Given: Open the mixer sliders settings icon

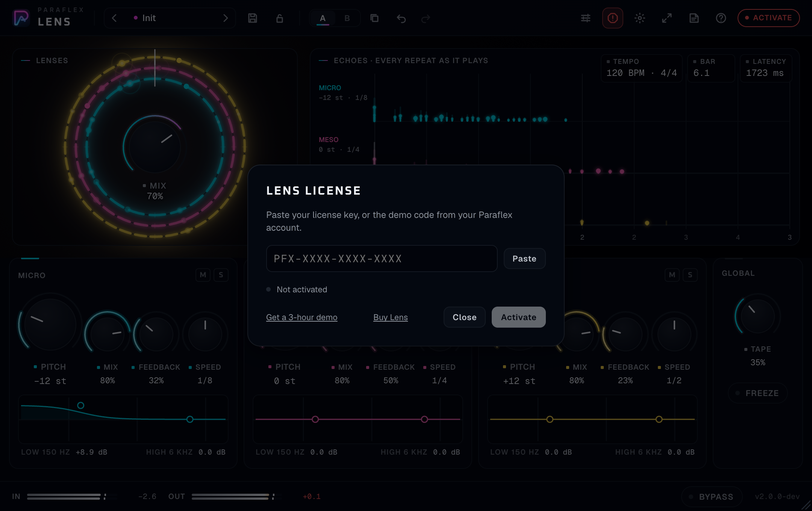Looking at the screenshot, I should coord(586,18).
